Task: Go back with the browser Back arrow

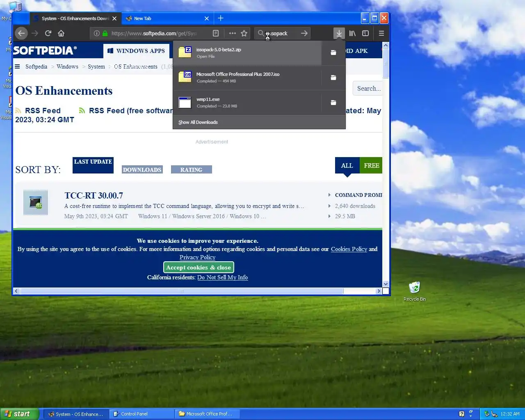Action: coord(21,33)
